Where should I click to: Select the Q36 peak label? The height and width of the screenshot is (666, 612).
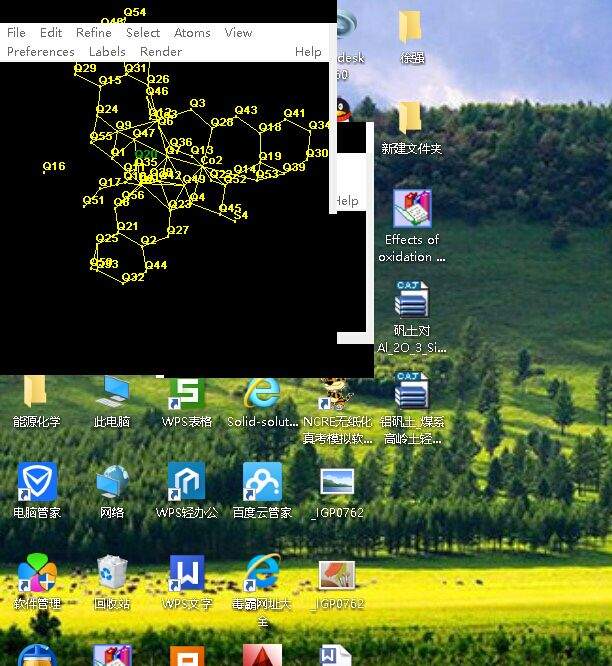click(x=181, y=142)
